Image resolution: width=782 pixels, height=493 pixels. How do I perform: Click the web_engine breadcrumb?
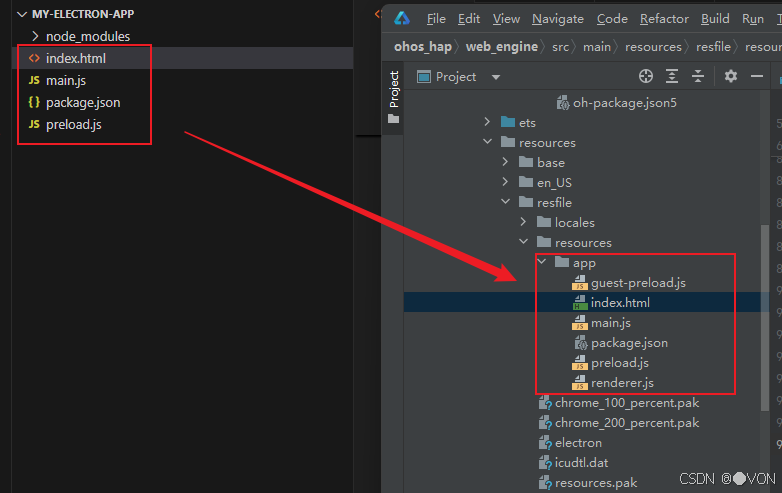501,47
